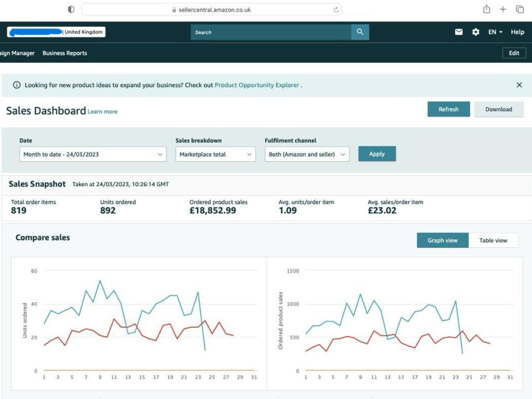
Task: Click the Compare sales heading
Action: 43,237
